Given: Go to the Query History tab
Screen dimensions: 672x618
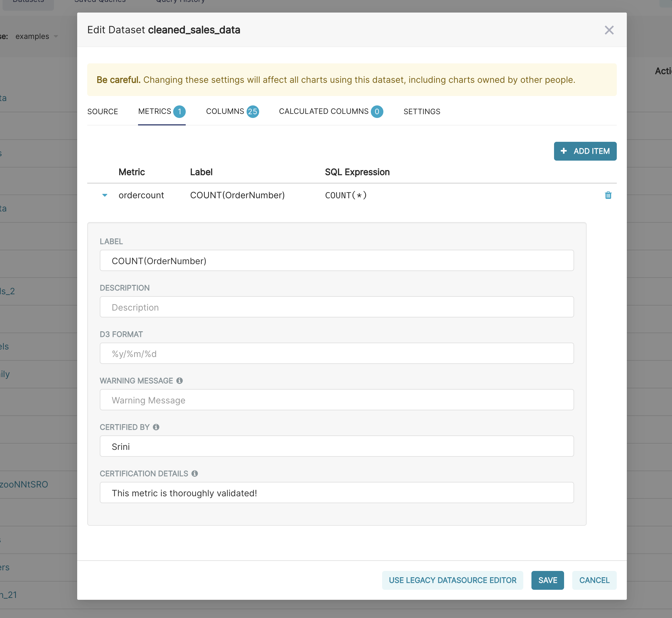Looking at the screenshot, I should [x=180, y=1].
